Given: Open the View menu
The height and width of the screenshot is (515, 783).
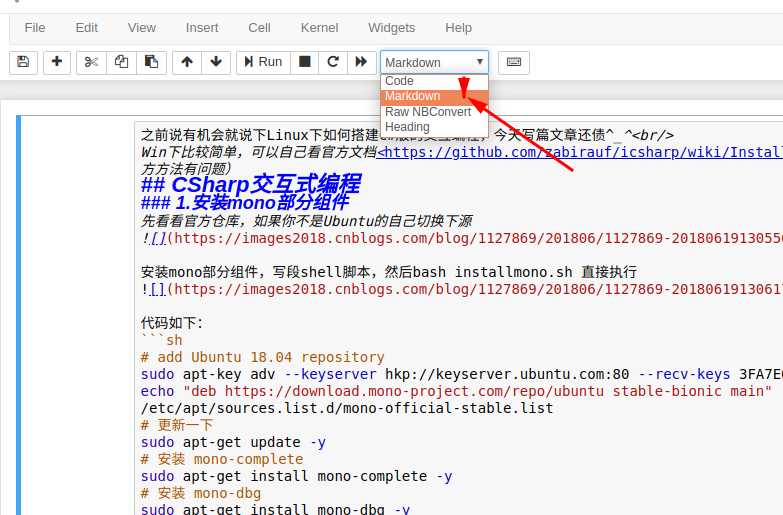Looking at the screenshot, I should coord(141,28).
